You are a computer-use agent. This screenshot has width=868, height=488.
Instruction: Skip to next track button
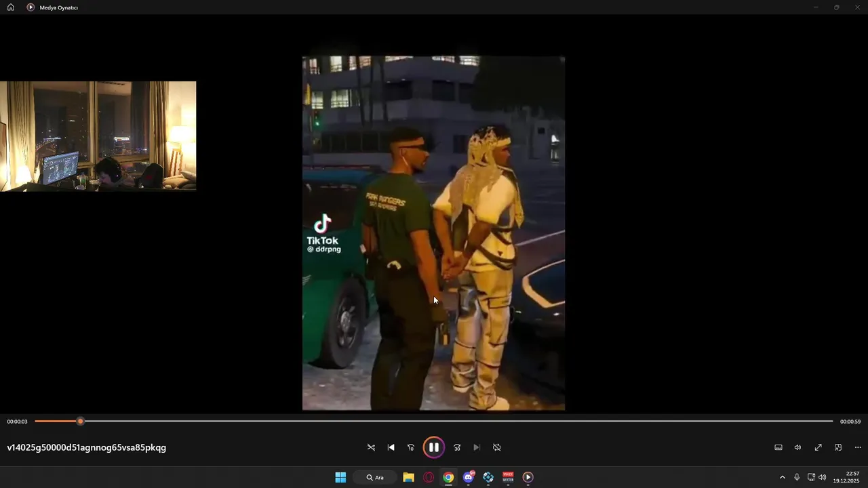(477, 447)
